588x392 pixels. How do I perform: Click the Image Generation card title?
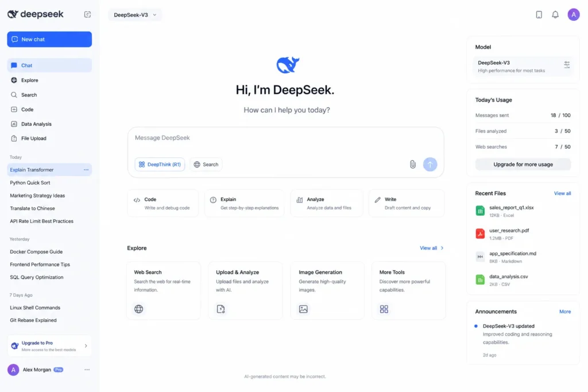pos(320,272)
